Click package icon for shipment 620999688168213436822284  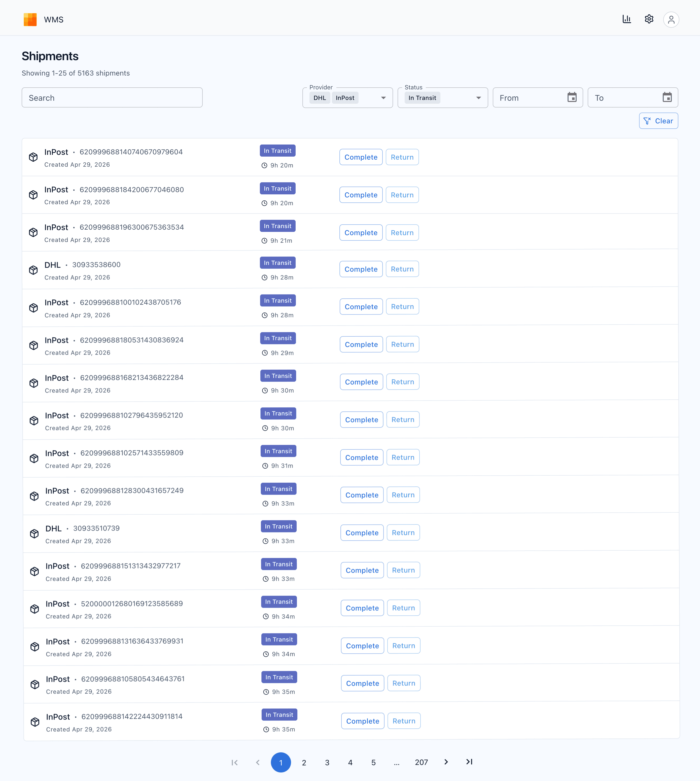point(34,383)
